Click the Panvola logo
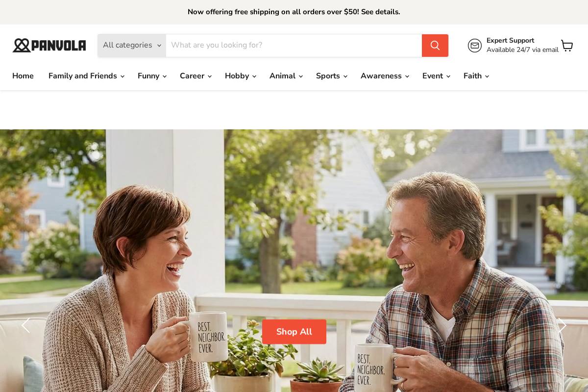Viewport: 588px width, 392px height. [49, 46]
